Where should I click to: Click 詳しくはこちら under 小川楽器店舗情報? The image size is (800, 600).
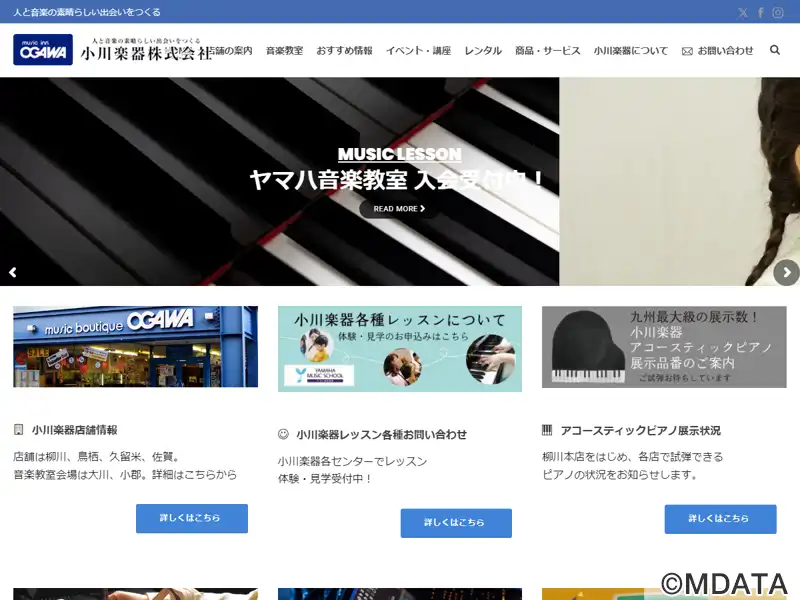192,518
